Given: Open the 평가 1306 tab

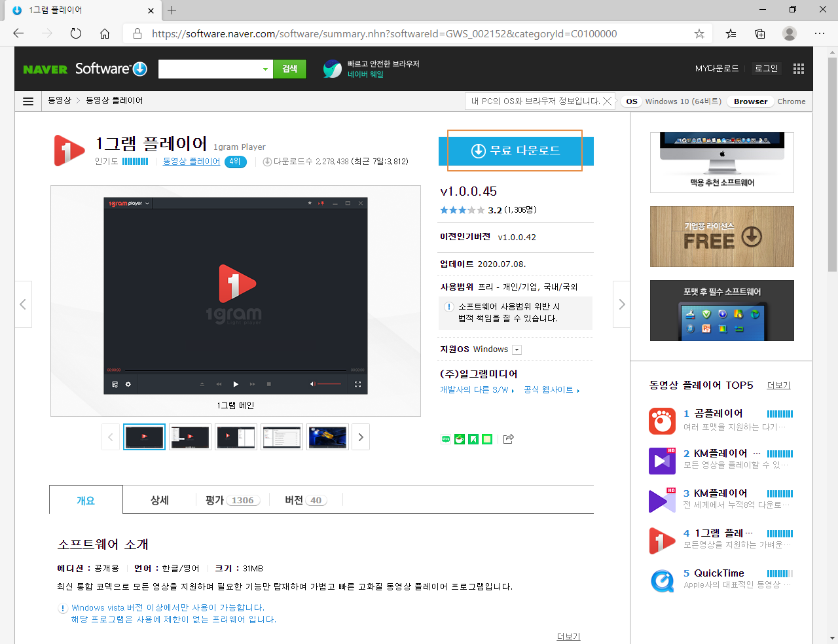Looking at the screenshot, I should click(232, 500).
